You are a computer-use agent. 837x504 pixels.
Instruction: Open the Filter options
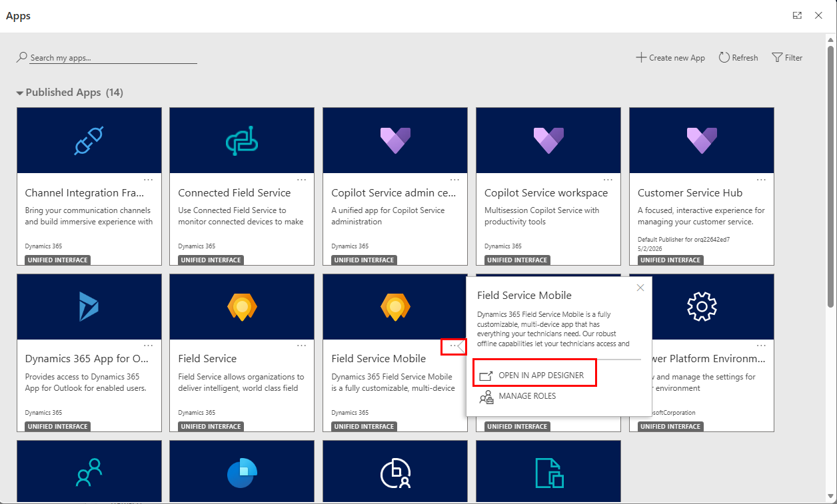click(x=787, y=58)
